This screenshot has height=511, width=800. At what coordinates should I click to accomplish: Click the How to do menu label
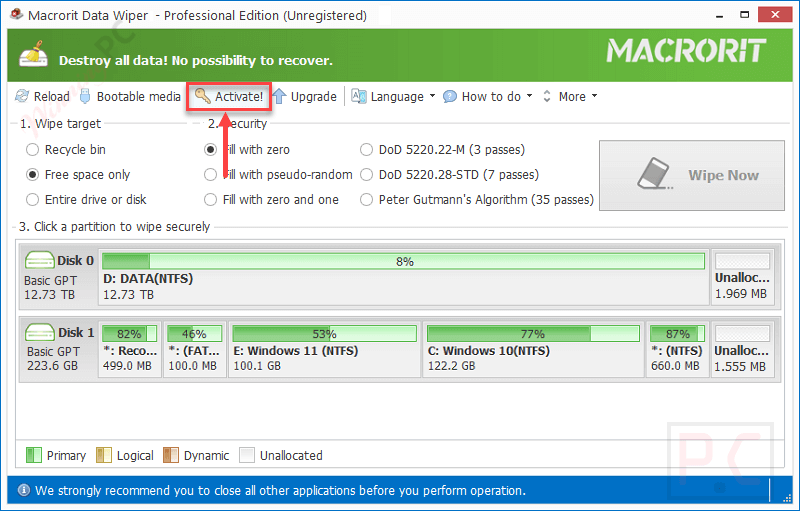pyautogui.click(x=491, y=96)
